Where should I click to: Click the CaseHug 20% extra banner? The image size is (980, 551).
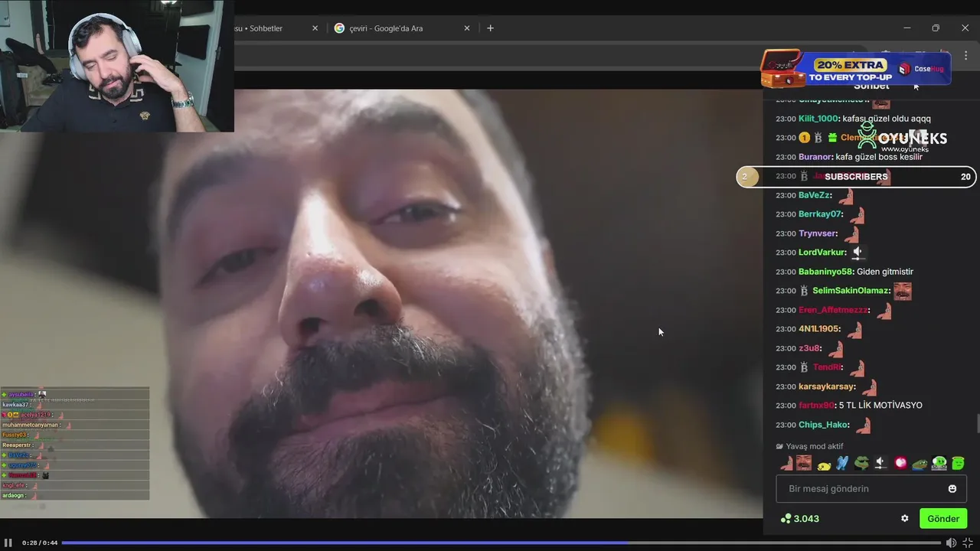(856, 69)
